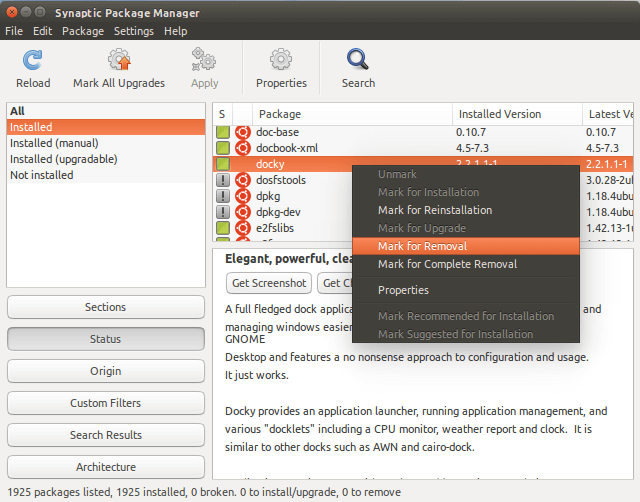Click Ubuntu logo icon next to e2fslibs

242,228
